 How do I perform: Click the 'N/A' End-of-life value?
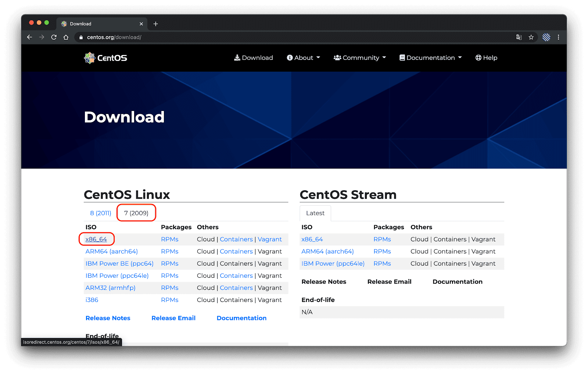(307, 312)
